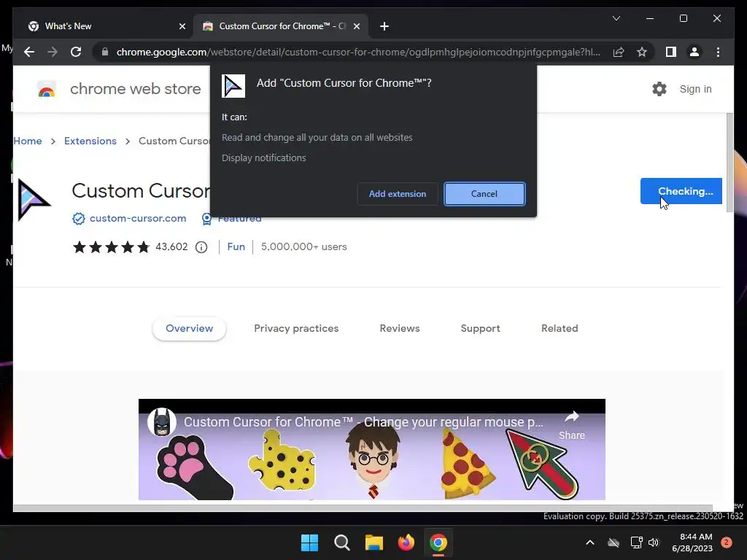The image size is (747, 560).
Task: Open the web store settings gear
Action: pyautogui.click(x=659, y=89)
